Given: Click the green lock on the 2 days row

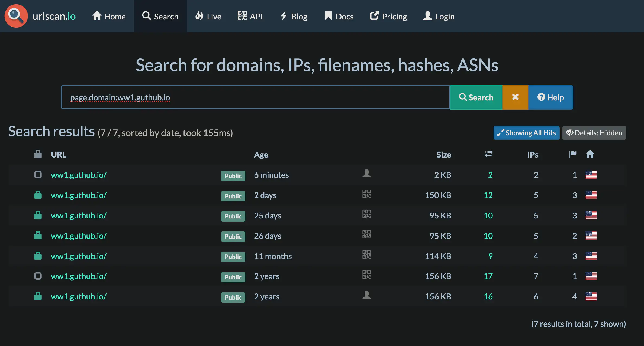Looking at the screenshot, I should pos(38,195).
